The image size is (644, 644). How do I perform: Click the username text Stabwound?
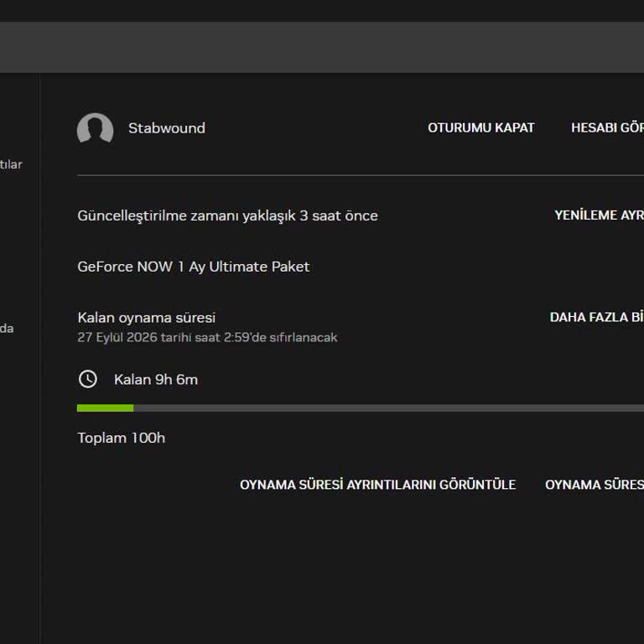166,128
